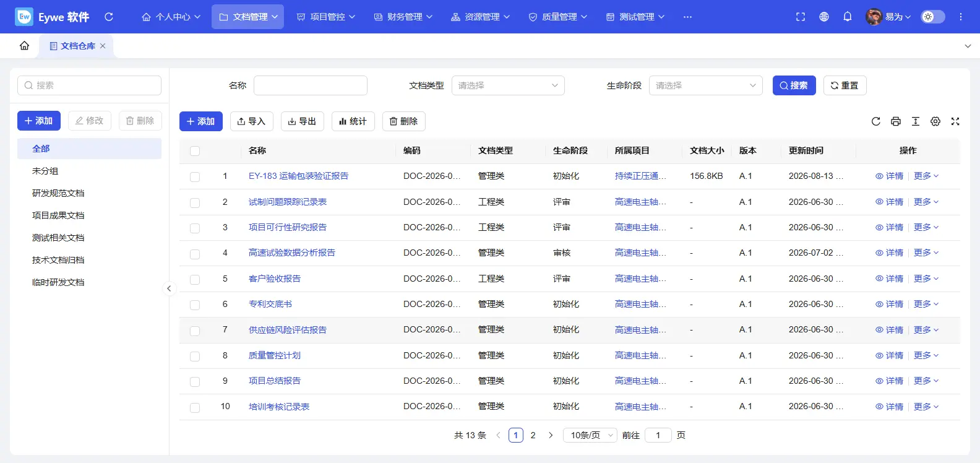
Task: Click 导出 button
Action: tap(303, 121)
